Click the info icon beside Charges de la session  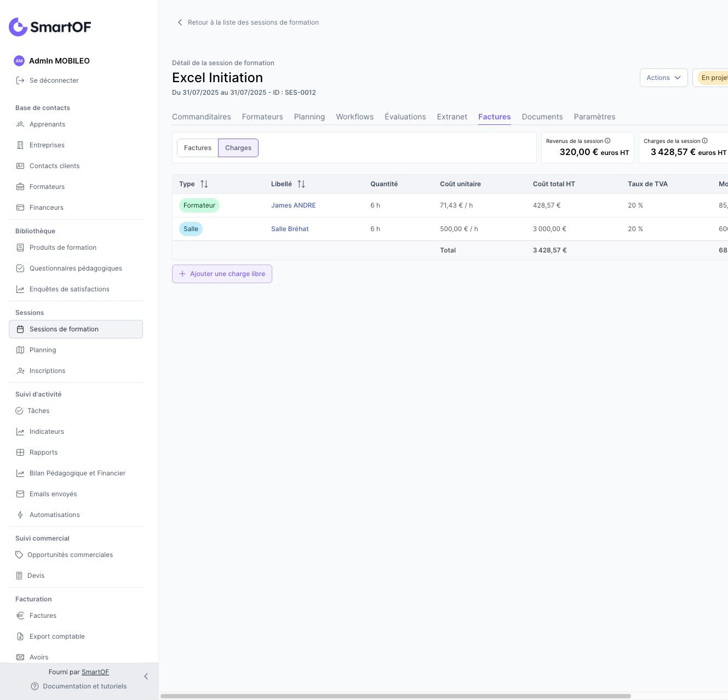coord(704,141)
